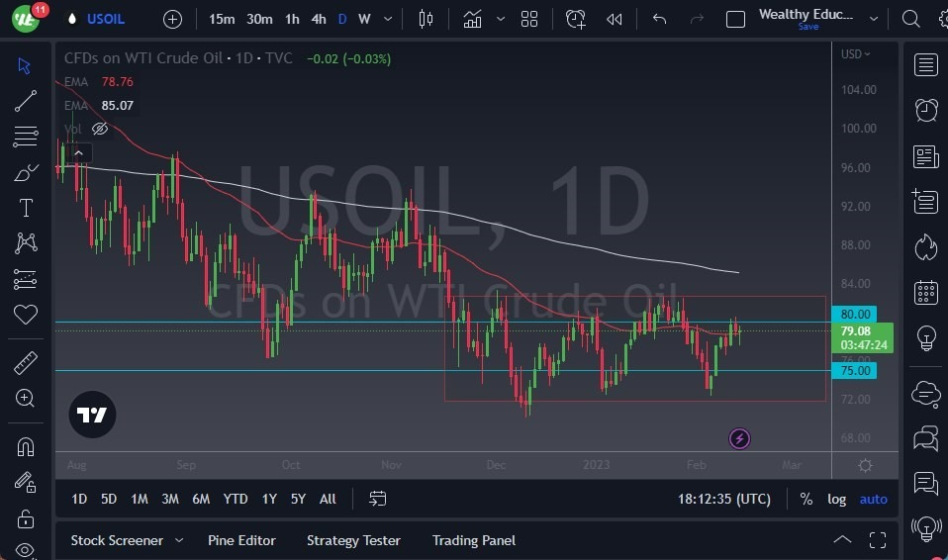
Task: Toggle volume indicator visibility eye
Action: click(100, 129)
